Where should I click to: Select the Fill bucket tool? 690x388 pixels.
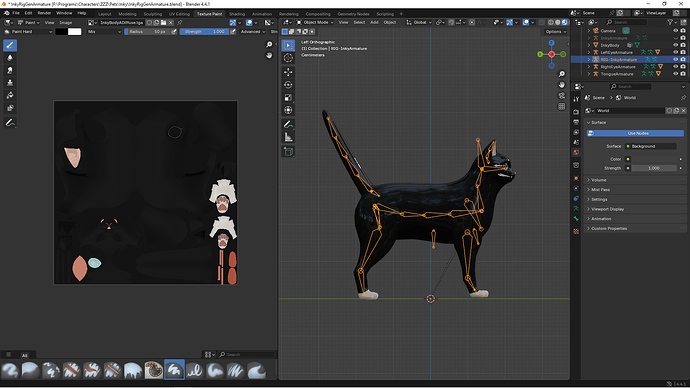point(10,95)
